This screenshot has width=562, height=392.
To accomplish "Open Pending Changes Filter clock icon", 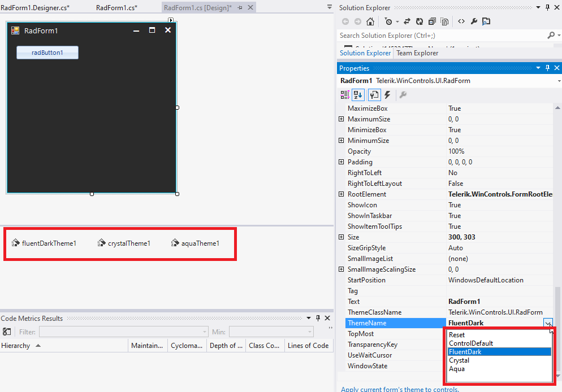I will tap(389, 21).
